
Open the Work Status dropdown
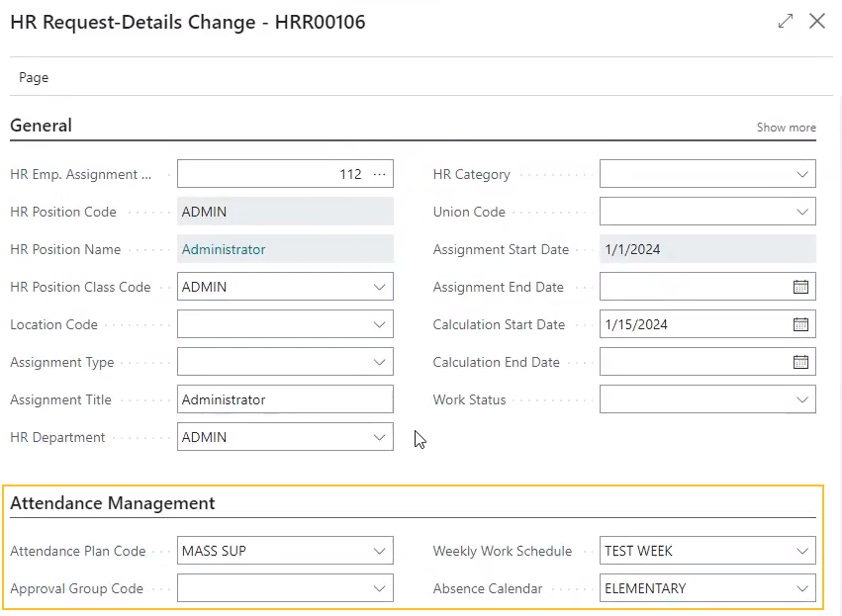click(x=801, y=398)
